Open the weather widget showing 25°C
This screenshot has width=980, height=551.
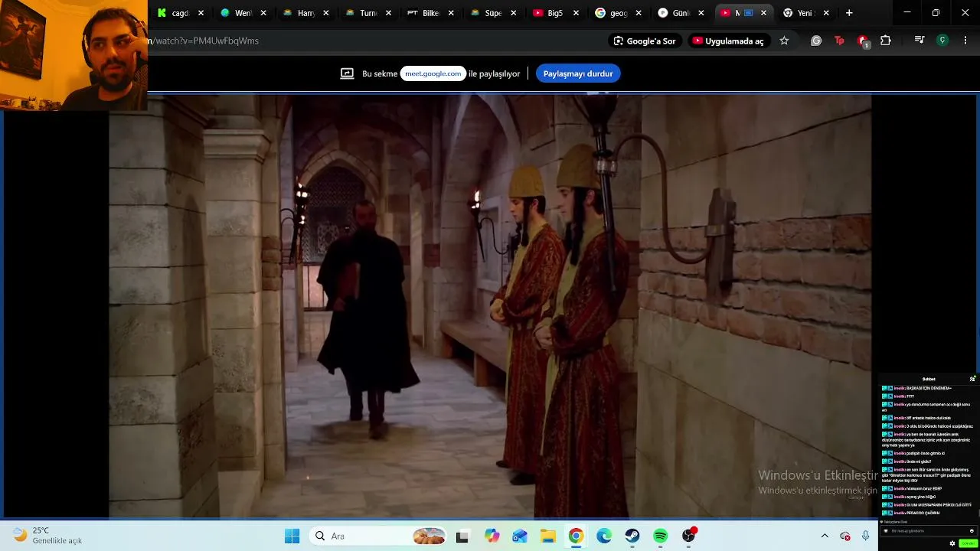point(47,536)
